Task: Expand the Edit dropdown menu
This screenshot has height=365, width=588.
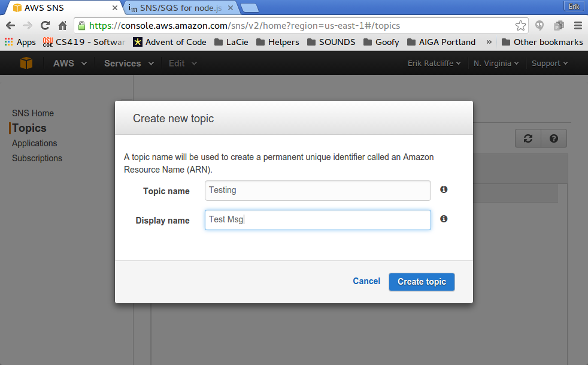Action: 183,63
